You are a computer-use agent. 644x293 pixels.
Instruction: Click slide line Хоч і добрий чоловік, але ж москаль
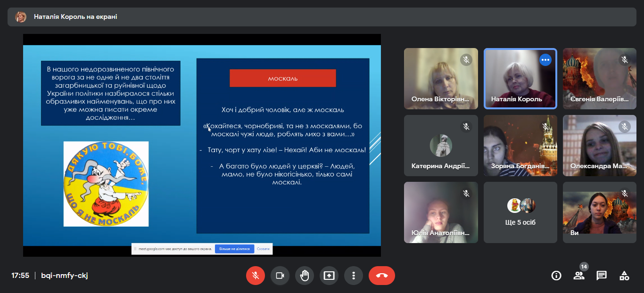tap(283, 110)
